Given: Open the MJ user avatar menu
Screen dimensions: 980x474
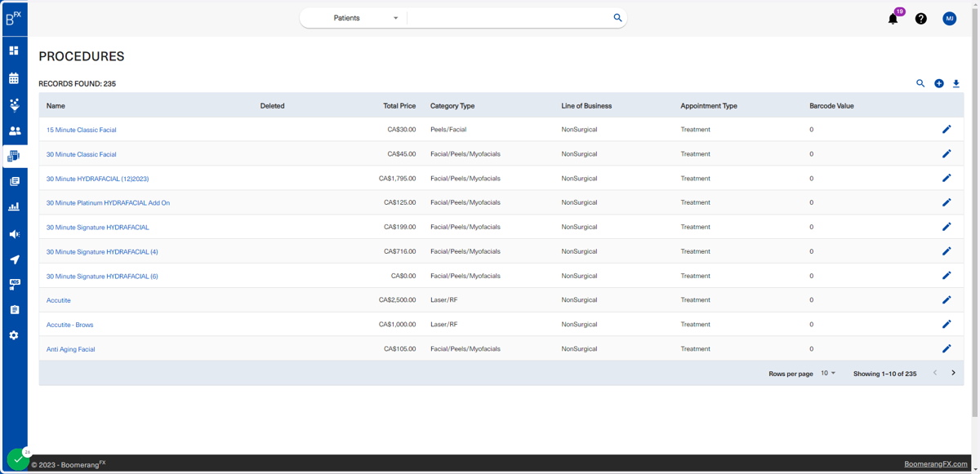Looking at the screenshot, I should [950, 18].
